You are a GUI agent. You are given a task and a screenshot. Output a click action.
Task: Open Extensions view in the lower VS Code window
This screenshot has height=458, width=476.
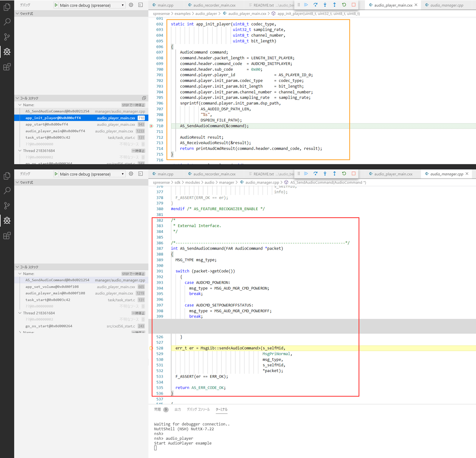coord(7,236)
